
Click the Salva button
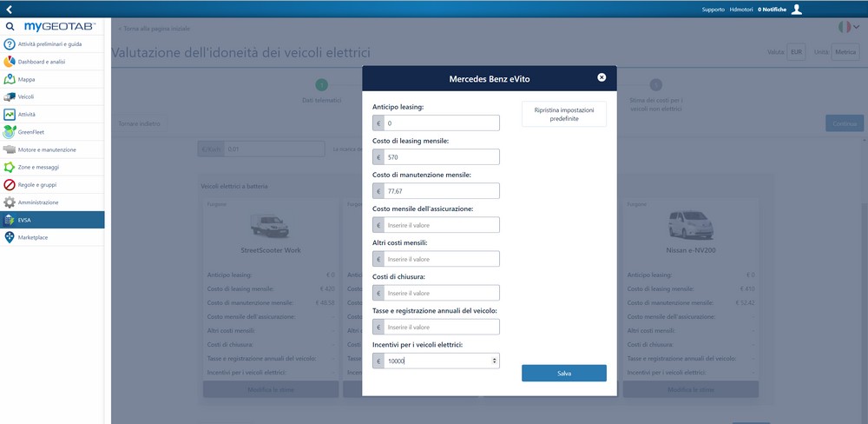[x=563, y=373]
